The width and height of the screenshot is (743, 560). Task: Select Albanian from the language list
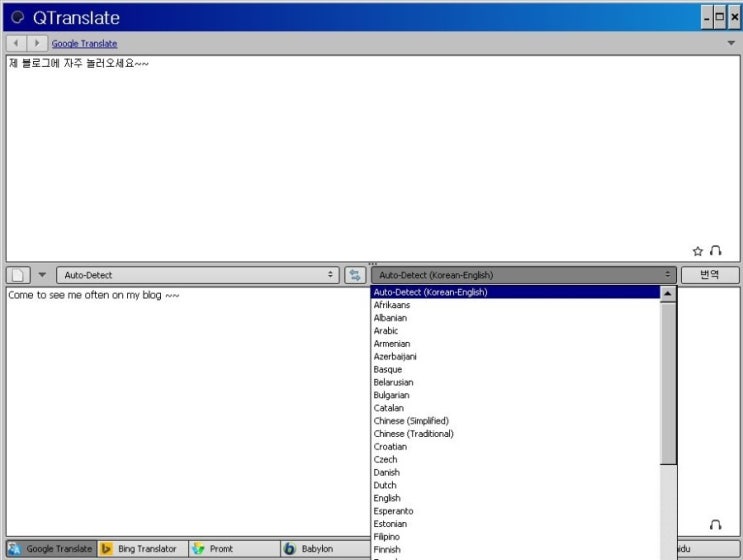pyautogui.click(x=515, y=318)
